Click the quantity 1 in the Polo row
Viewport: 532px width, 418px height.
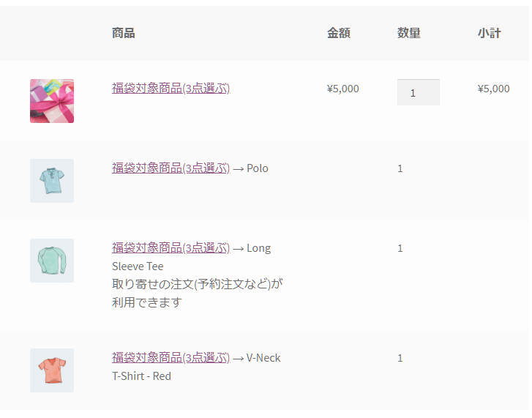tap(400, 168)
